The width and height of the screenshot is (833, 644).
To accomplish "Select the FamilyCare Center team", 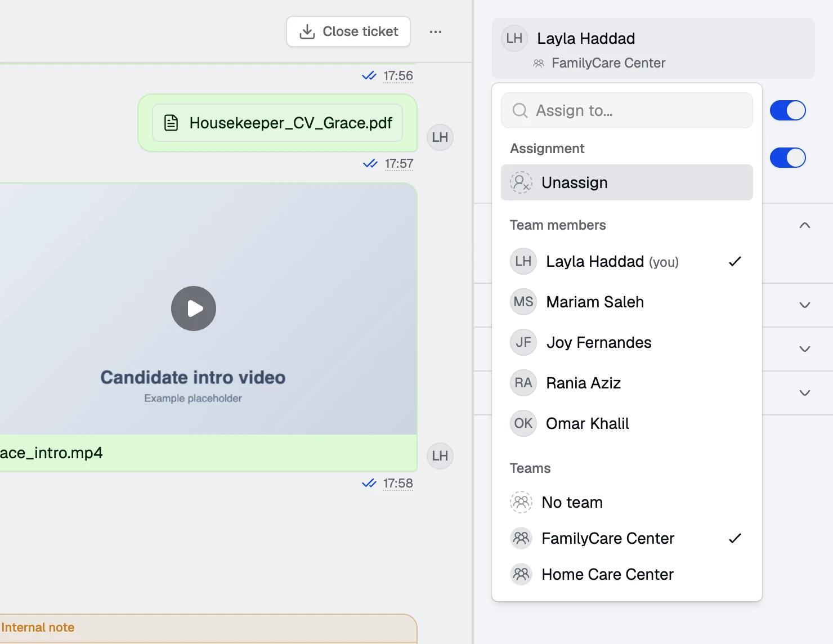I will 627,538.
